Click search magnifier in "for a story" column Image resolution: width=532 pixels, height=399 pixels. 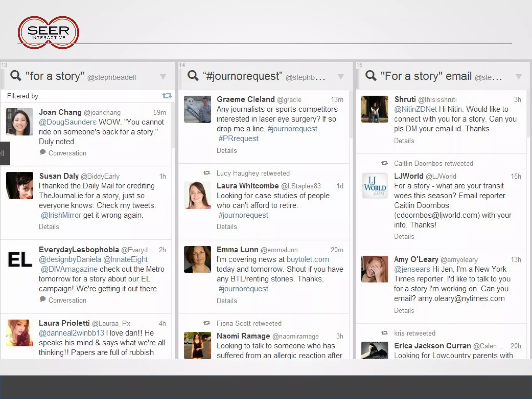(16, 76)
